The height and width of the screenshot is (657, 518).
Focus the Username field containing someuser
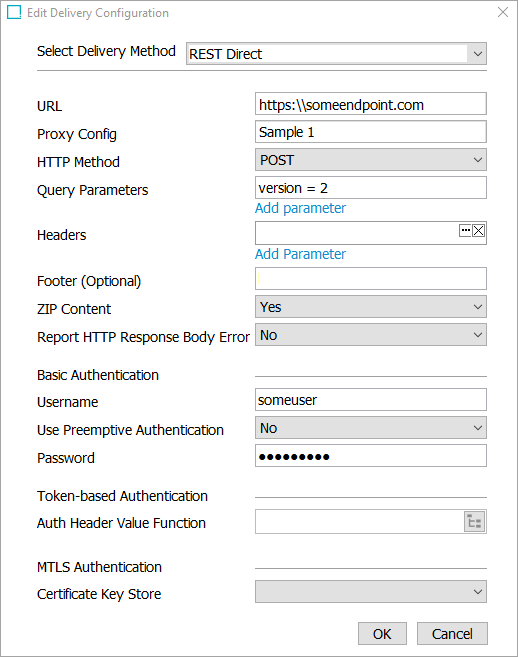coord(370,400)
